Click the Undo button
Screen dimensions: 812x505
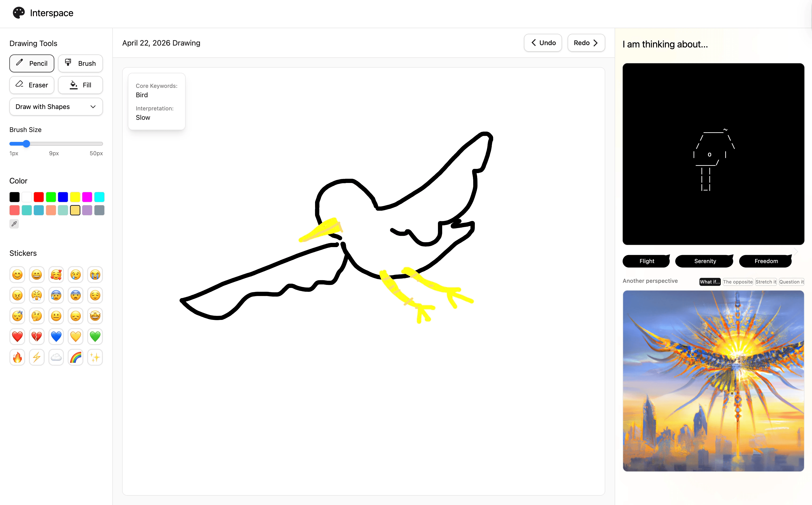(543, 43)
